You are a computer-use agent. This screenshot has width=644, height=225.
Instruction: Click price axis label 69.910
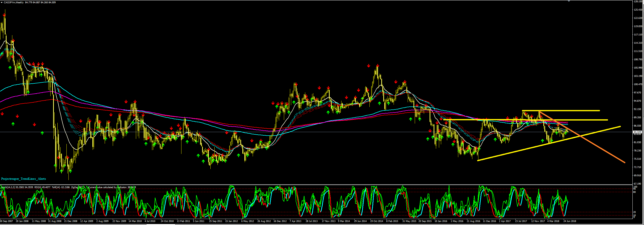click(638, 176)
